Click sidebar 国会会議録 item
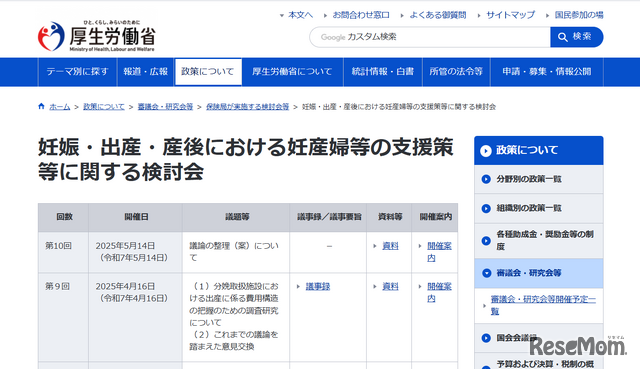The height and width of the screenshot is (369, 640). [x=539, y=338]
